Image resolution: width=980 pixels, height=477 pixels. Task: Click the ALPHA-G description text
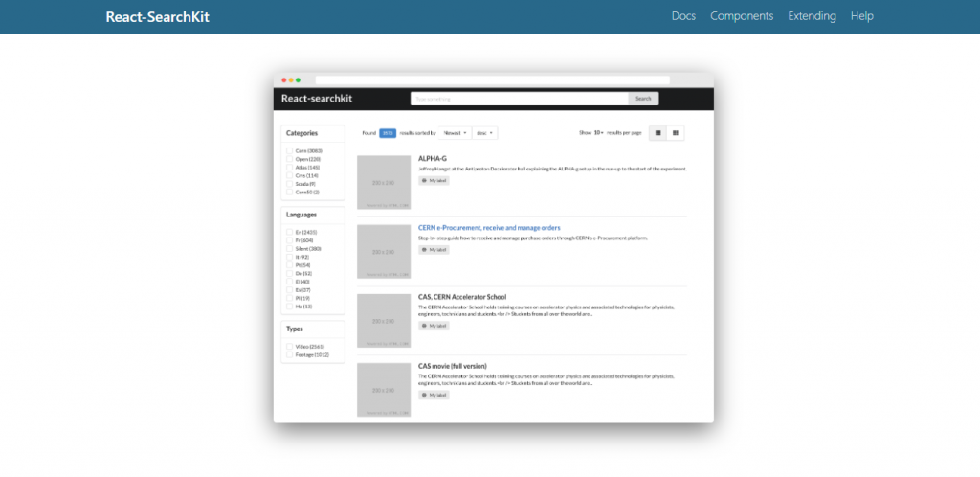(552, 169)
